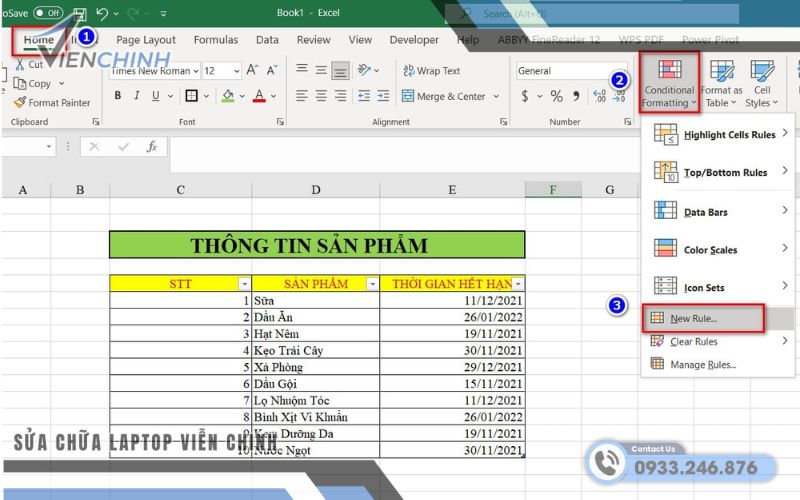The image size is (800, 500).
Task: Open Data Bars submenu
Action: pyautogui.click(x=720, y=212)
